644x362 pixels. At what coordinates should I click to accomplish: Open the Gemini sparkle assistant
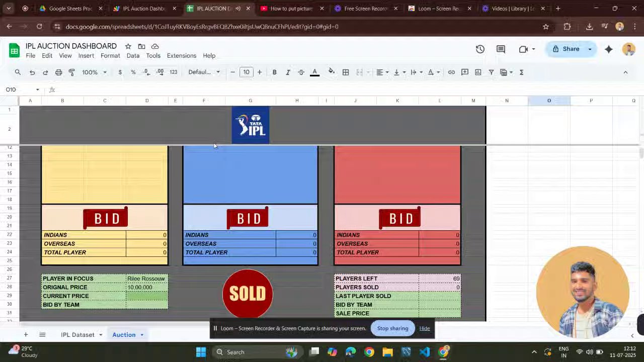pos(608,49)
